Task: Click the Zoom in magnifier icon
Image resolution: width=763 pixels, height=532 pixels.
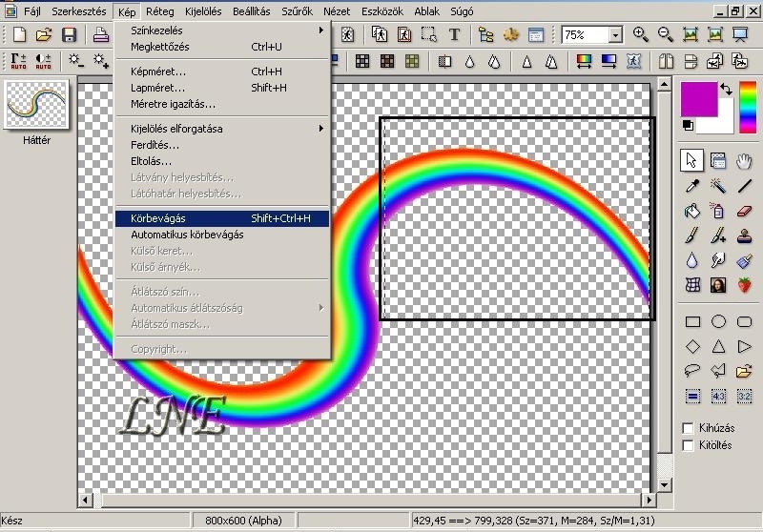Action: click(640, 35)
